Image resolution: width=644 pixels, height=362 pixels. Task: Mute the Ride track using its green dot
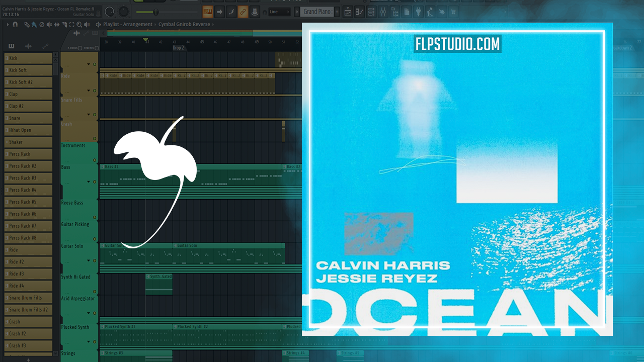(94, 90)
